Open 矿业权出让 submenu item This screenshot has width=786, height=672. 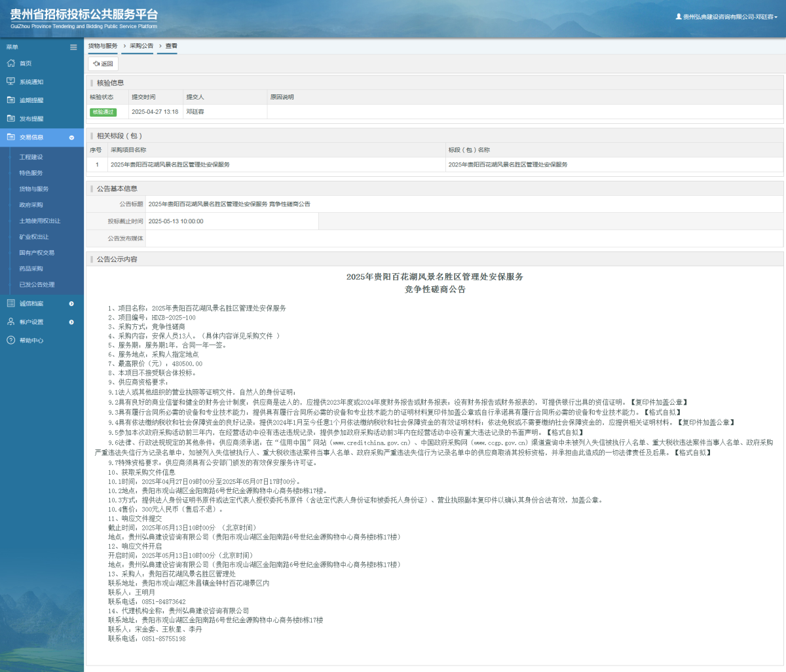point(34,236)
